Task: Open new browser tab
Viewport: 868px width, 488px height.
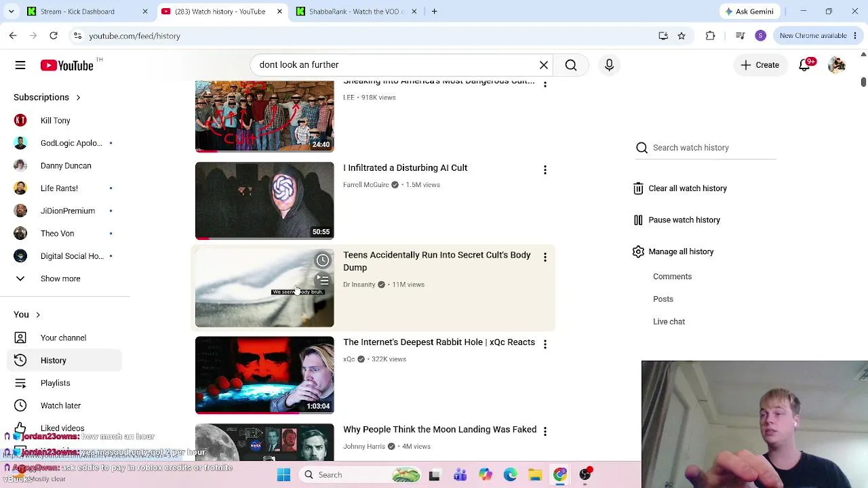Action: pyautogui.click(x=434, y=12)
